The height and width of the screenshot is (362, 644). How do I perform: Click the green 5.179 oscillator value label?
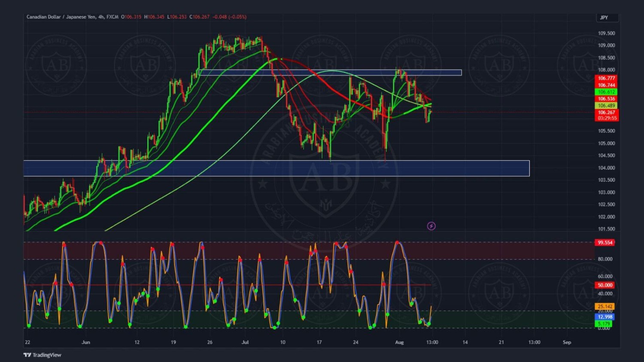[x=604, y=324]
